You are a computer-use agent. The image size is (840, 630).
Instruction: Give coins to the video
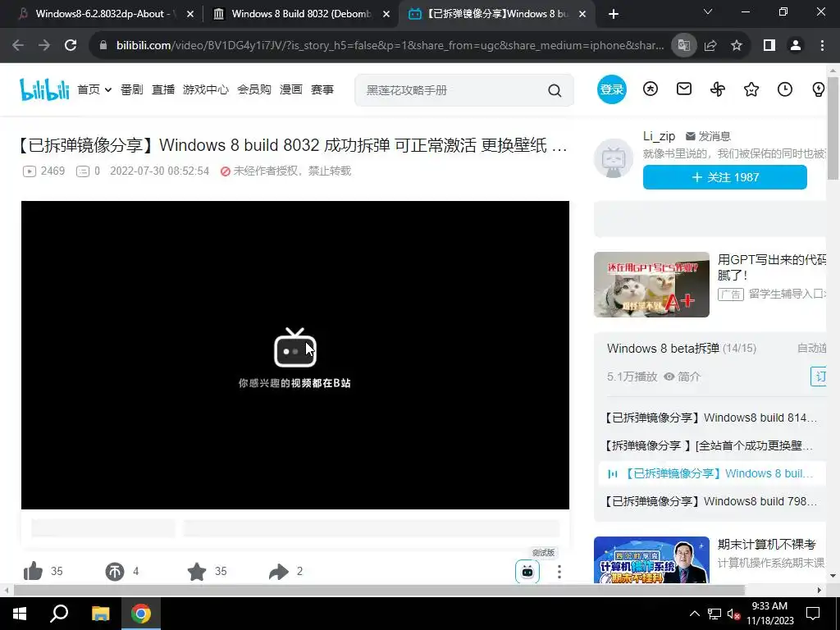tap(115, 572)
